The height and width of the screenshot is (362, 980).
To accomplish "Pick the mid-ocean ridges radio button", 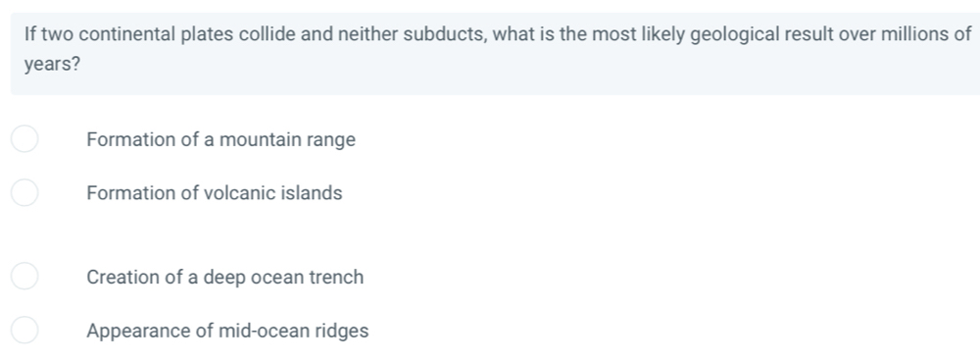I will point(24,330).
